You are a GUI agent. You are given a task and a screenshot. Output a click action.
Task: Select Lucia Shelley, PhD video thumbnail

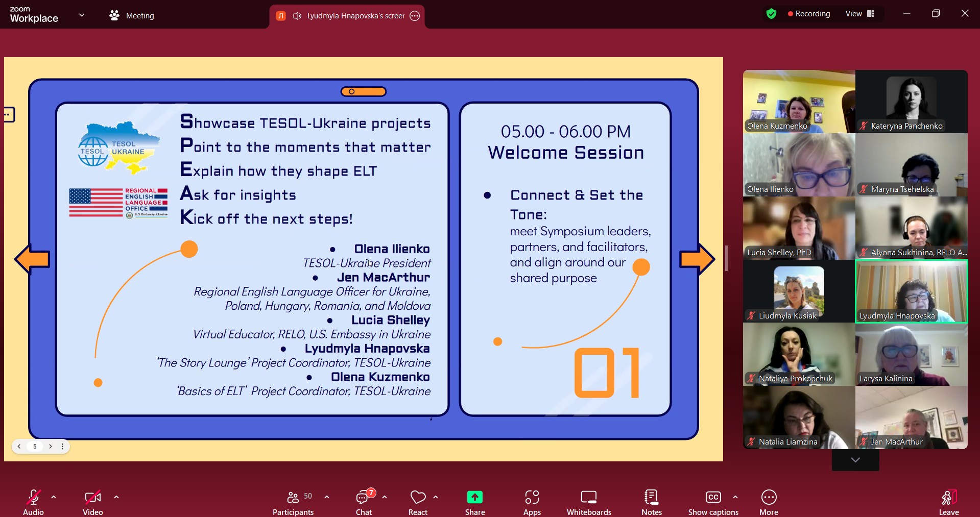[x=799, y=228]
